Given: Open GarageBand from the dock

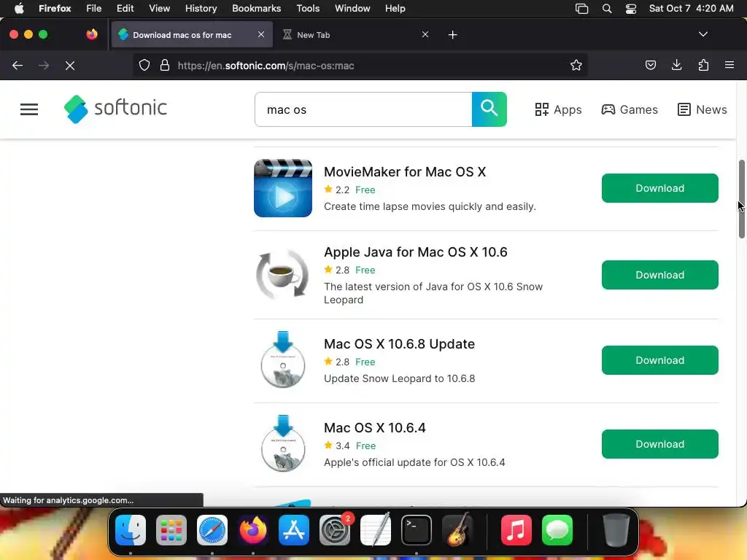Looking at the screenshot, I should (458, 529).
